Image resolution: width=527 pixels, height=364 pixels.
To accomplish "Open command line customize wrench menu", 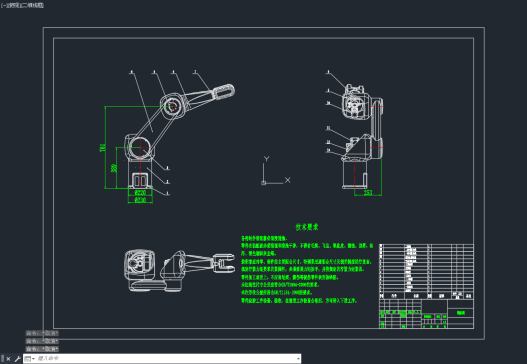I will point(17,359).
